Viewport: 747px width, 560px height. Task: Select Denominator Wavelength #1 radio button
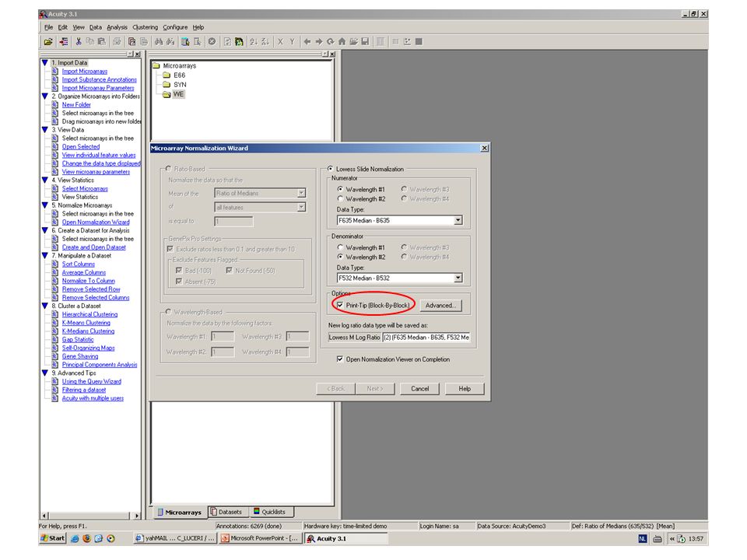pyautogui.click(x=340, y=247)
